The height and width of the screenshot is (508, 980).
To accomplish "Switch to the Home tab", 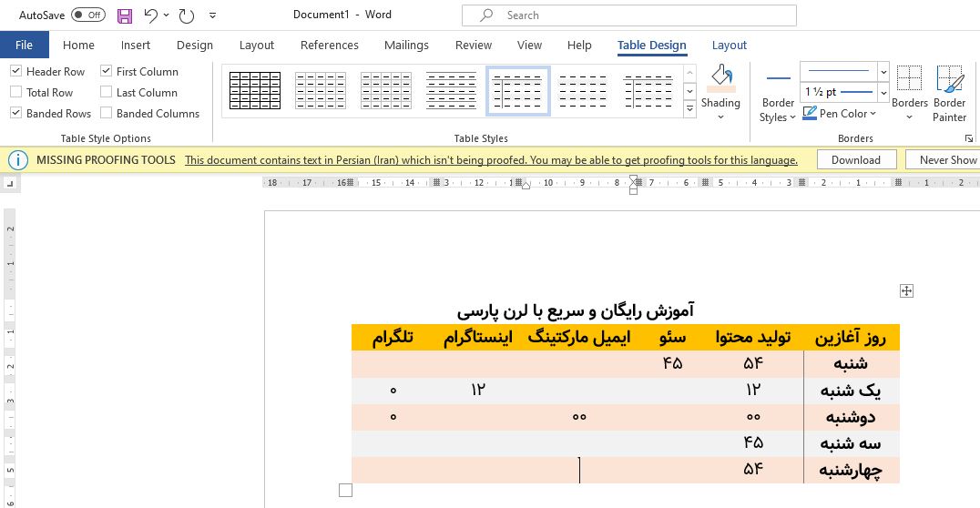I will pyautogui.click(x=78, y=45).
